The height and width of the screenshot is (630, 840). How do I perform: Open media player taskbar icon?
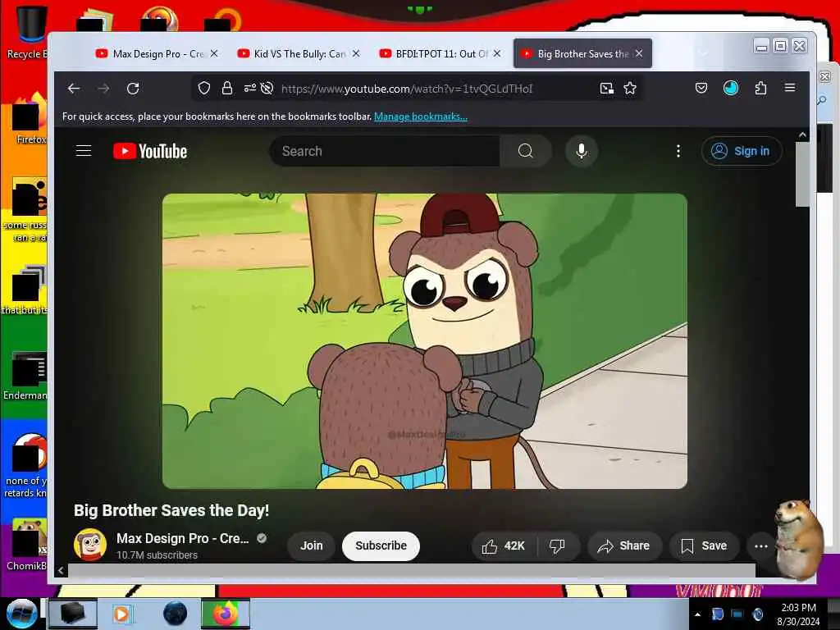click(121, 614)
